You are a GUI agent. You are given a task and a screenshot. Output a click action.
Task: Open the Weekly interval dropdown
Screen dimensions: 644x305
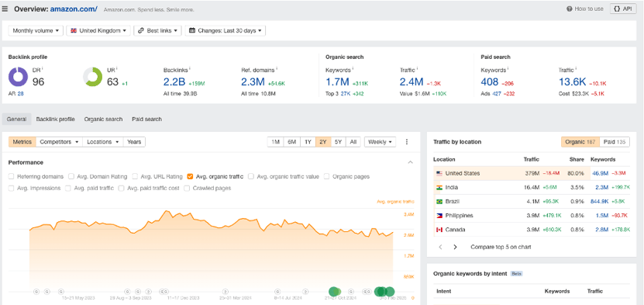point(380,142)
